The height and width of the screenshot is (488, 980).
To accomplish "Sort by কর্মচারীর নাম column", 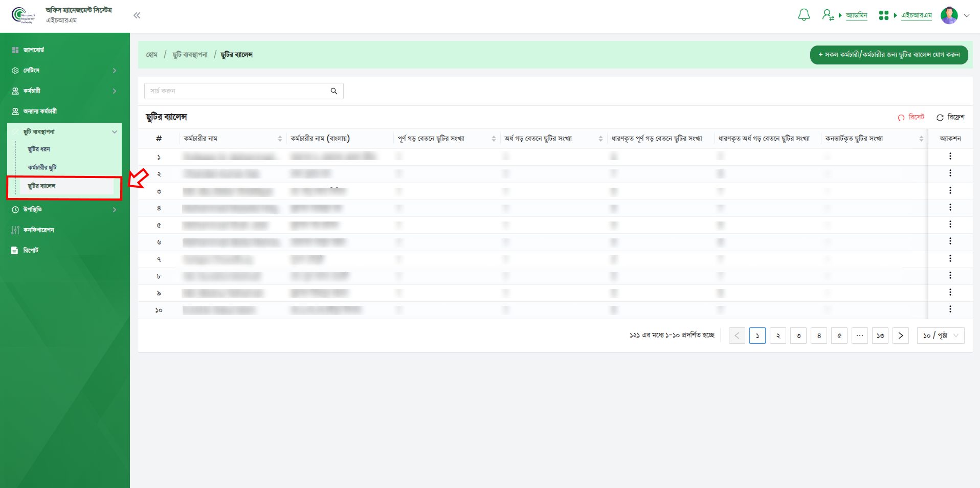I will (x=280, y=139).
